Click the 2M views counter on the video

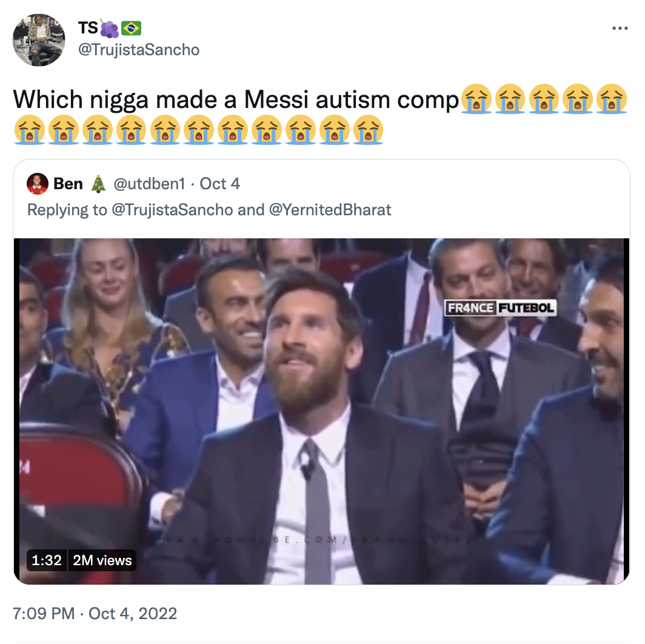click(x=102, y=560)
